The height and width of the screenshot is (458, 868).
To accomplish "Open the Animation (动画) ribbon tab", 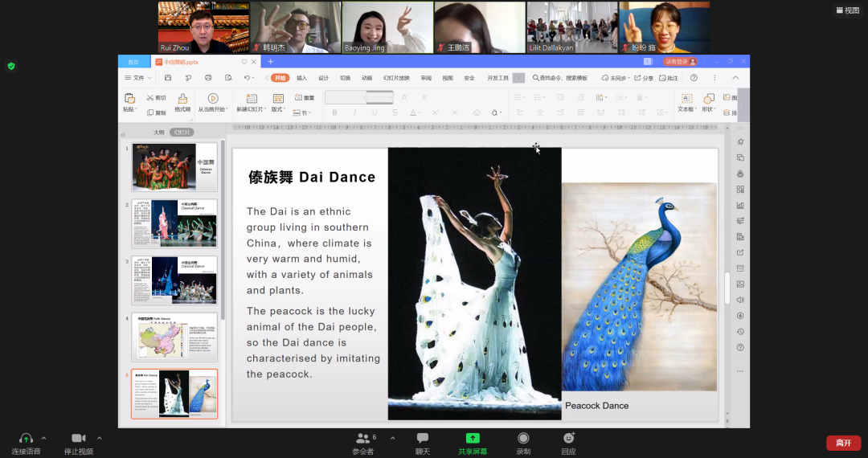I will (366, 78).
